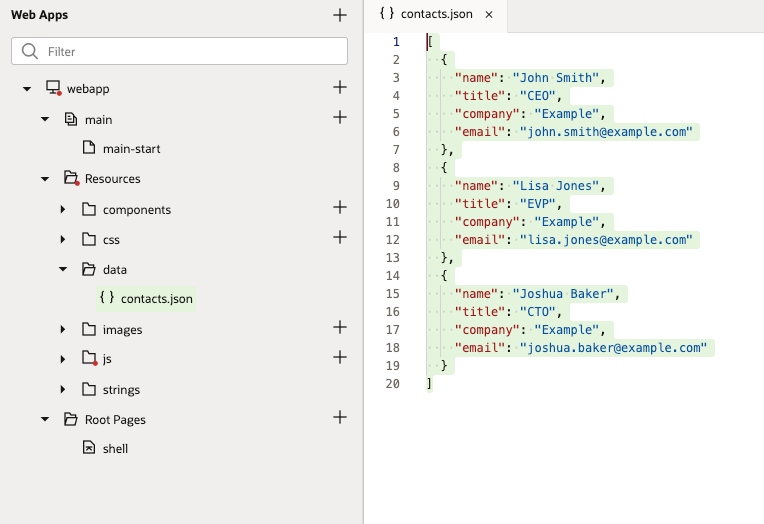Collapse the data folder arrow
This screenshot has width=764, height=524.
click(x=63, y=269)
